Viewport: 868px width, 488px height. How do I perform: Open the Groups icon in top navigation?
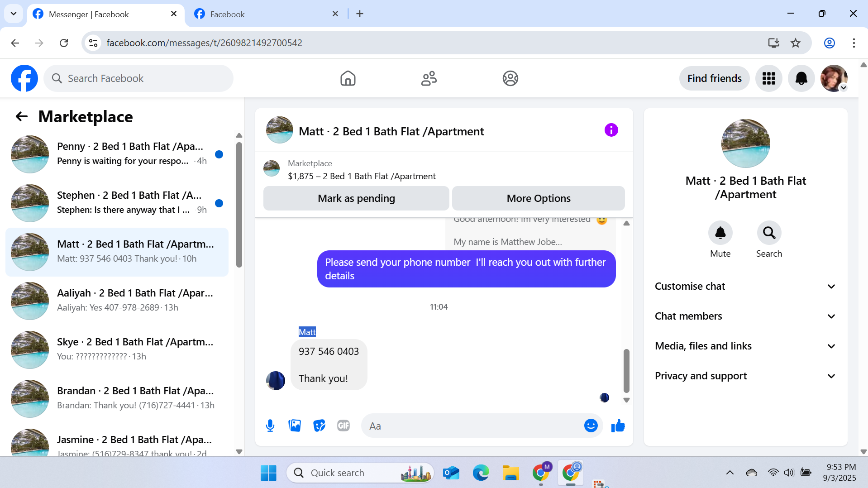[x=510, y=78]
